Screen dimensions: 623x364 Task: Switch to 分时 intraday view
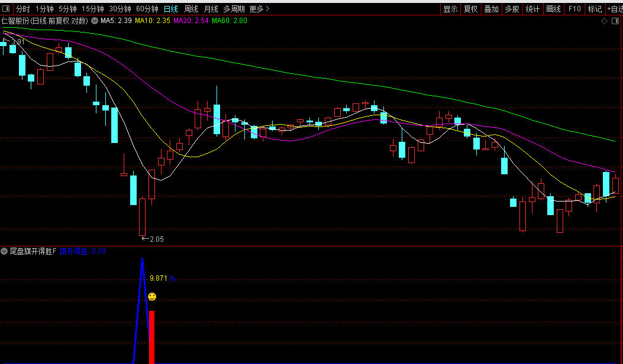point(22,9)
